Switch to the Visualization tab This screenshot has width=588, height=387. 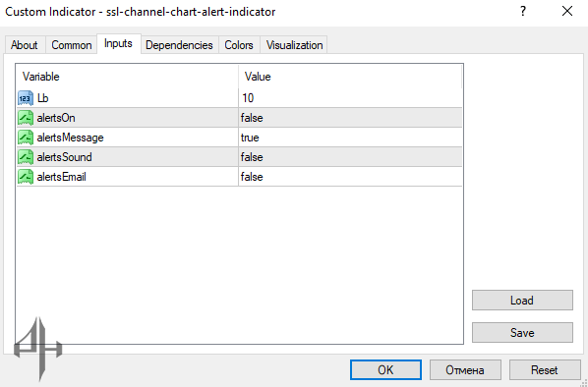point(294,45)
